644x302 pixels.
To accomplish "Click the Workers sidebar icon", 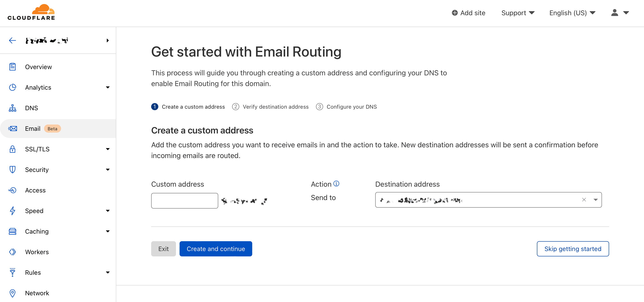I will [13, 252].
